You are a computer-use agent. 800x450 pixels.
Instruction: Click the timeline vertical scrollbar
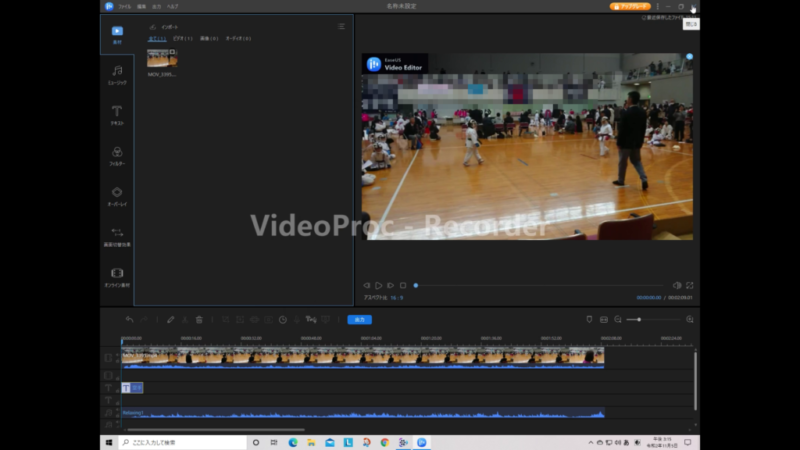(695, 380)
